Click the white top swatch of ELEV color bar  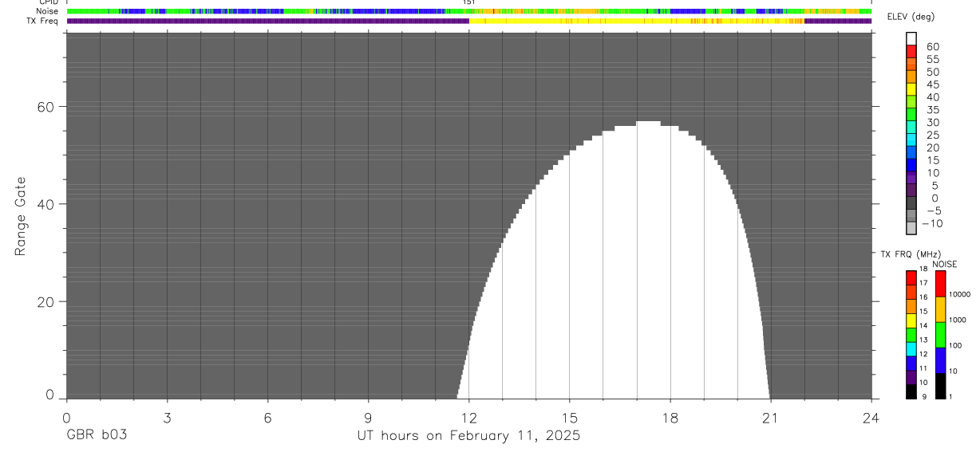pyautogui.click(x=911, y=37)
